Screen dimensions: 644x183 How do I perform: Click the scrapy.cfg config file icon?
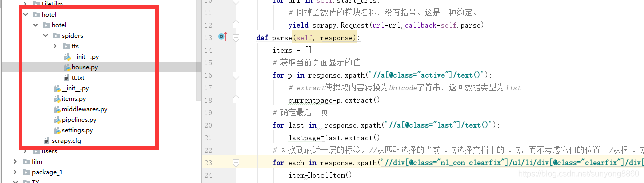pos(47,141)
